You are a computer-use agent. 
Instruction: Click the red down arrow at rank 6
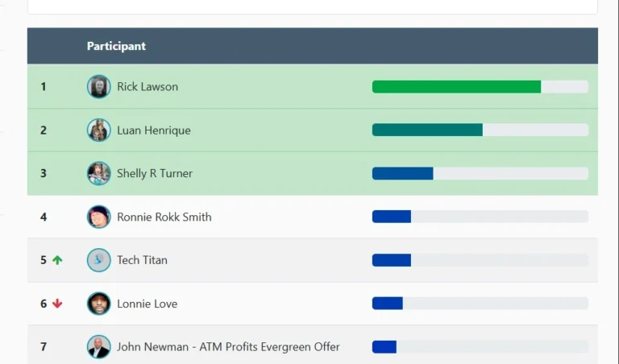tap(57, 304)
